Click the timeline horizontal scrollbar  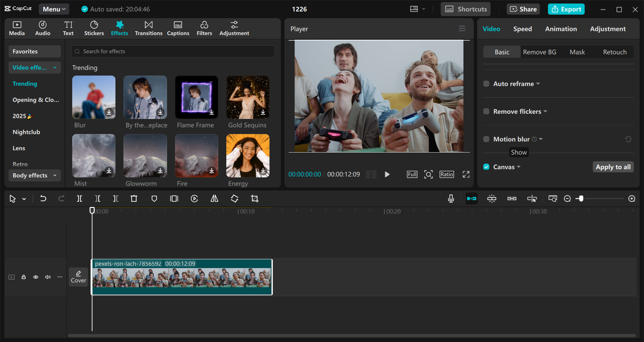pyautogui.click(x=352, y=335)
